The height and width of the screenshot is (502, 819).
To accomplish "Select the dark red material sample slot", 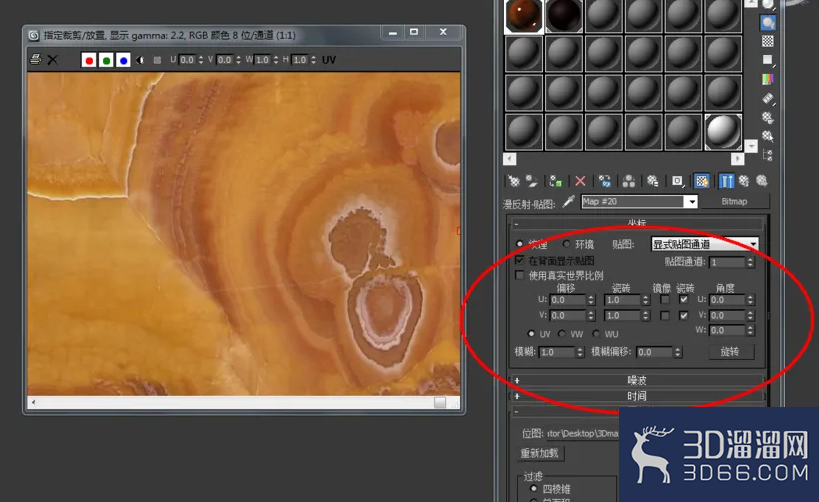I will 564,16.
